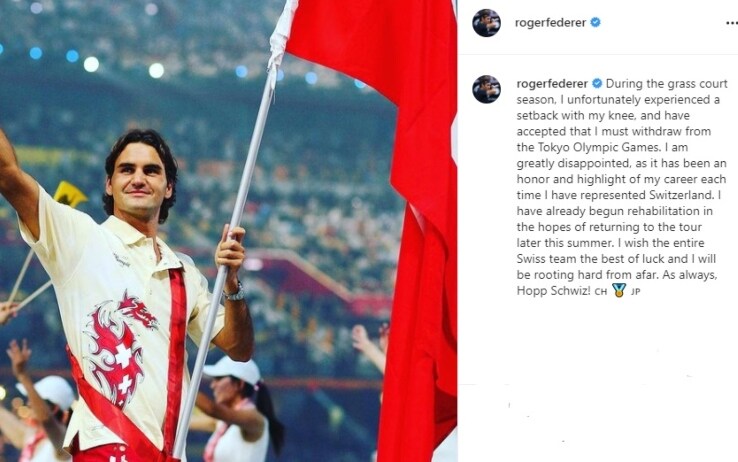Click the CH flag code in the caption
Viewport: 738px width, 462px height.
click(601, 292)
